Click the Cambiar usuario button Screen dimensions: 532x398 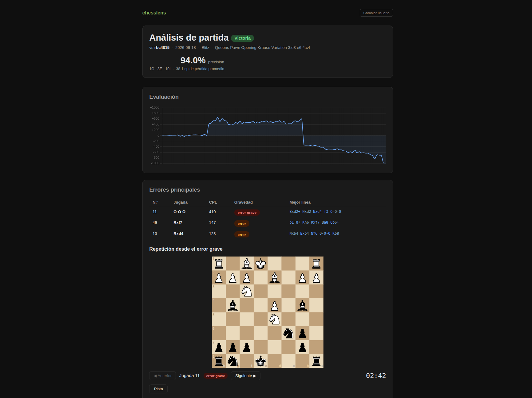tap(376, 13)
